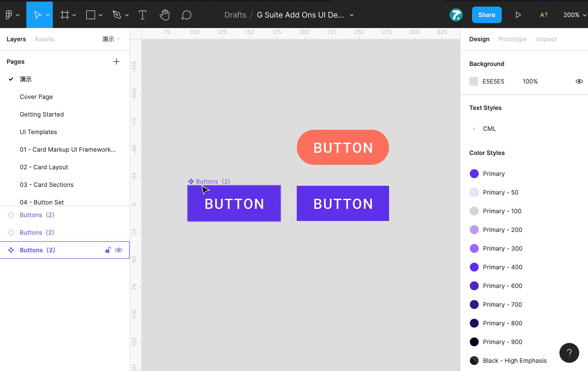Open the 200% zoom dropdown
Viewport: 588px width, 371px height.
(x=575, y=15)
